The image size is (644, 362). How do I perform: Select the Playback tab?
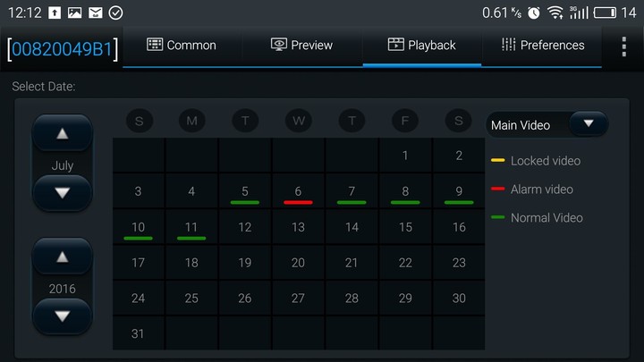pyautogui.click(x=422, y=46)
